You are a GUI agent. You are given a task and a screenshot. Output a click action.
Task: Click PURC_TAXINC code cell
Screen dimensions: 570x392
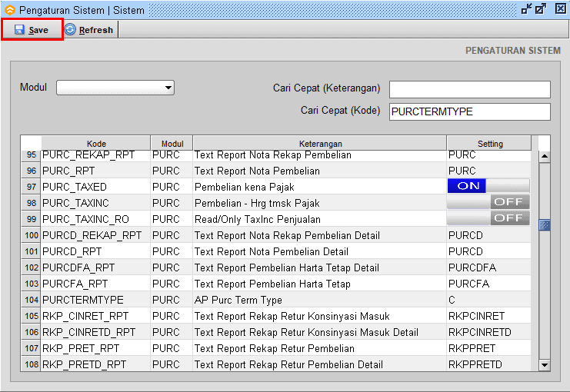[96, 203]
